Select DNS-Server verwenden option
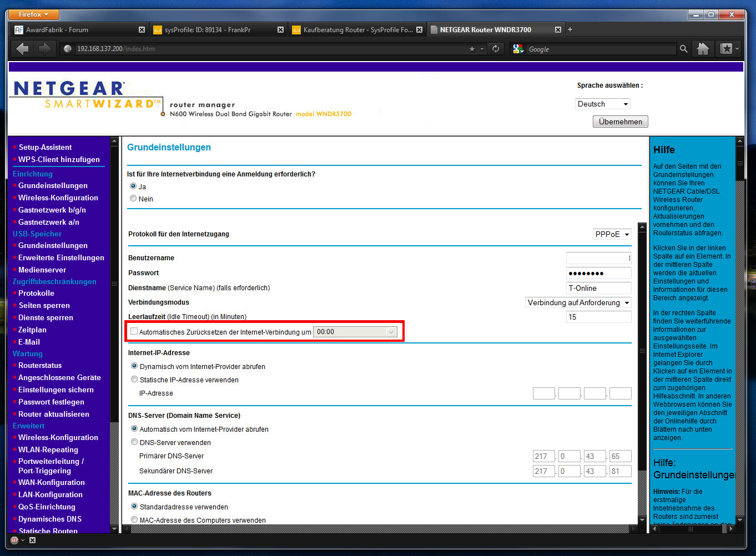 [x=134, y=442]
